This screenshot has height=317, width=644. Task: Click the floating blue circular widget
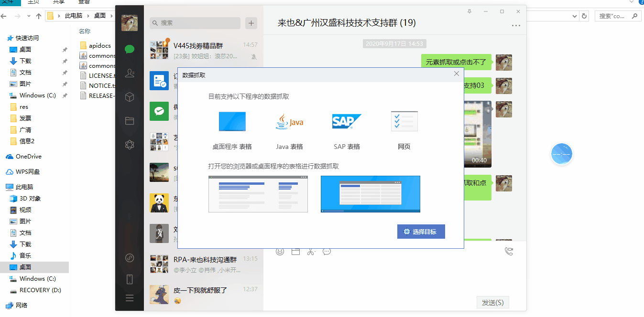pos(561,154)
